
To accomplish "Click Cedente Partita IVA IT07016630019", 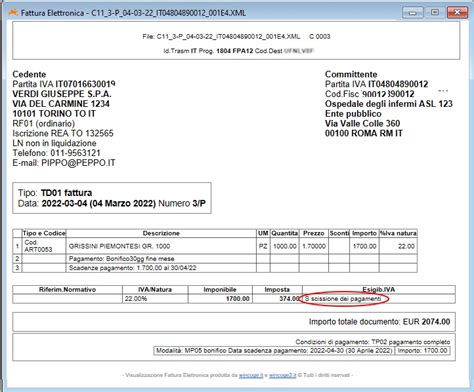I will pyautogui.click(x=64, y=84).
